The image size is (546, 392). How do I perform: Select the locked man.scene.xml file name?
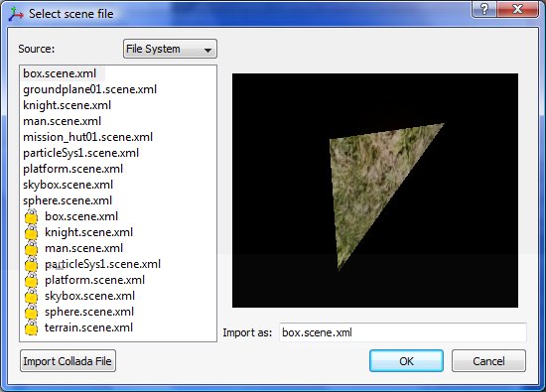(x=84, y=248)
